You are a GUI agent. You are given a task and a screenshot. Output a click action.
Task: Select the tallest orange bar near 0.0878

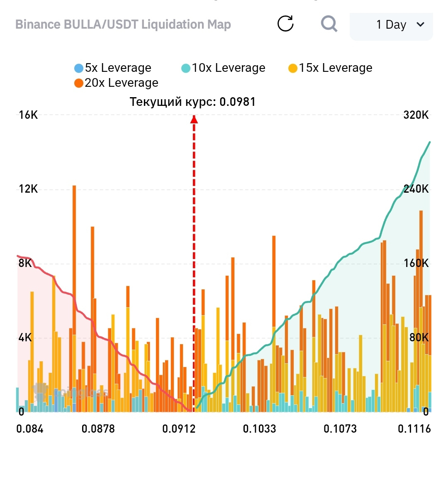point(74,299)
